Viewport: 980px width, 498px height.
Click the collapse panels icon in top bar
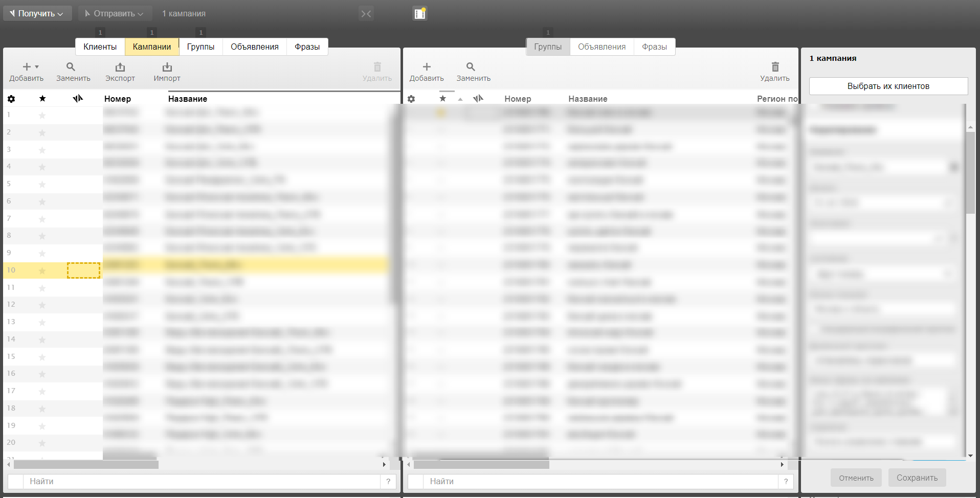click(x=366, y=14)
